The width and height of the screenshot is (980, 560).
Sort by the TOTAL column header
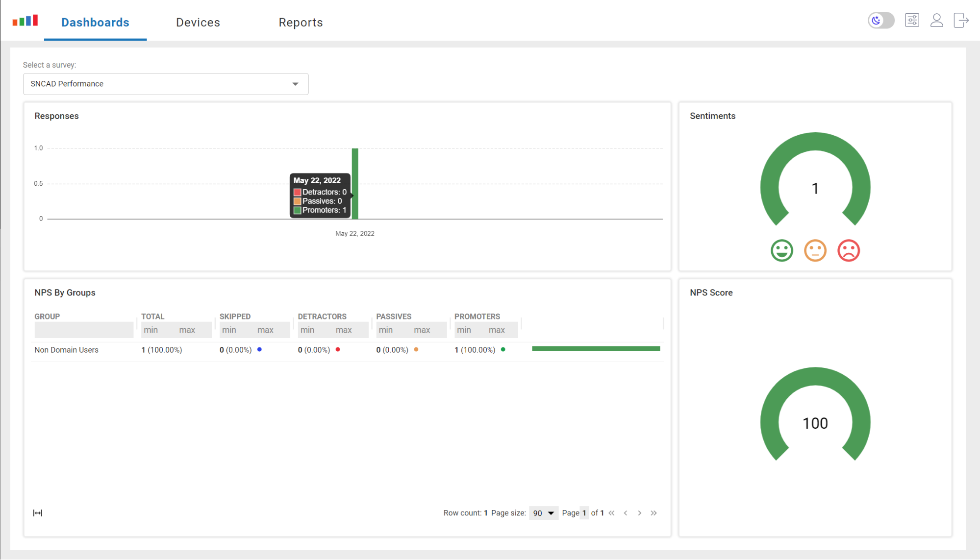(x=153, y=317)
